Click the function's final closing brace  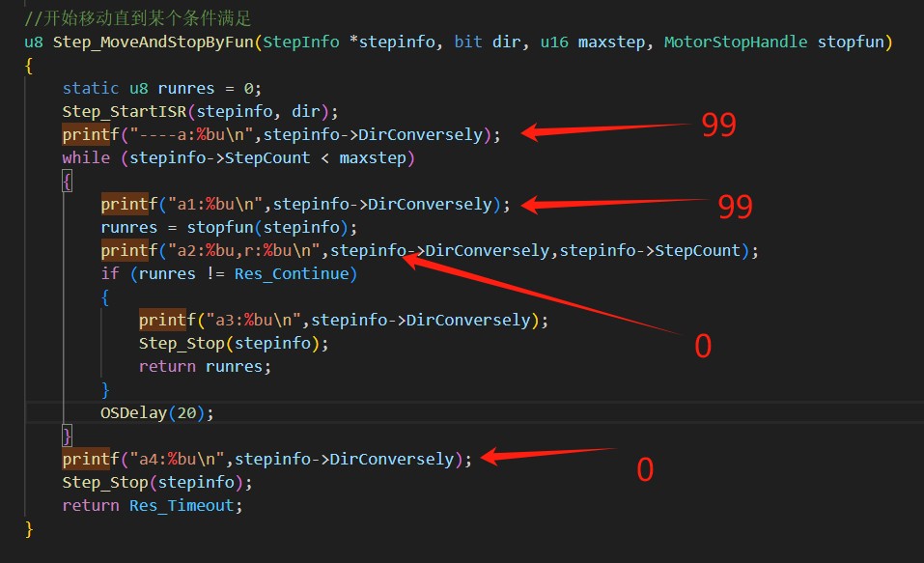pyautogui.click(x=29, y=529)
